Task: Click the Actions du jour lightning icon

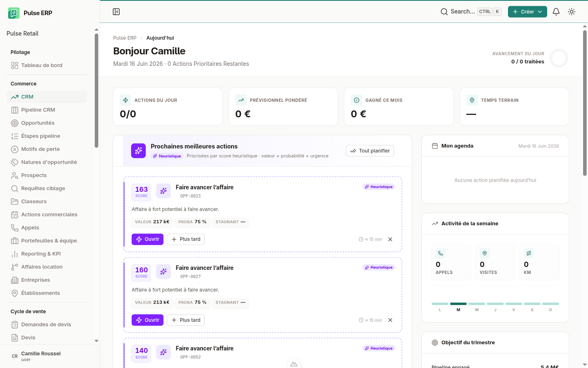Action: pyautogui.click(x=125, y=100)
